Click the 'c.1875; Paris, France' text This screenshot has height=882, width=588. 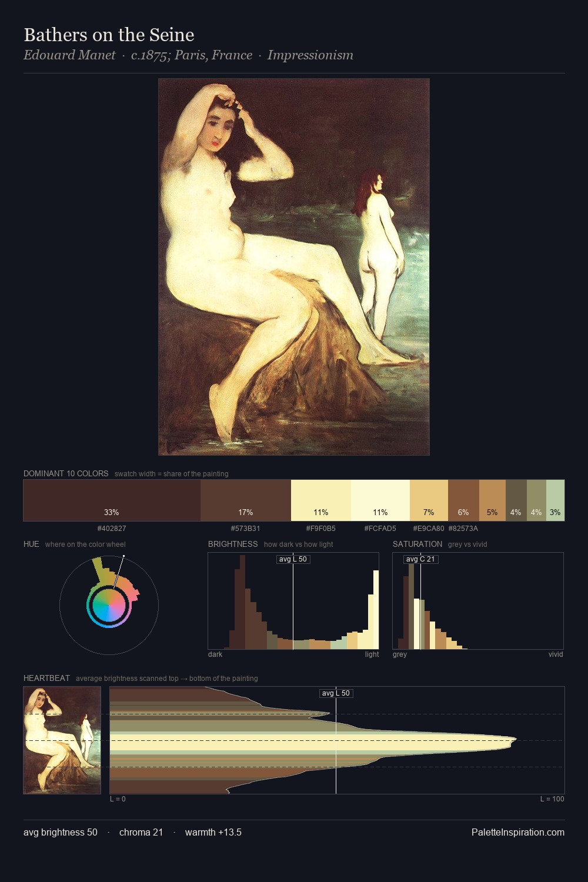pos(192,55)
